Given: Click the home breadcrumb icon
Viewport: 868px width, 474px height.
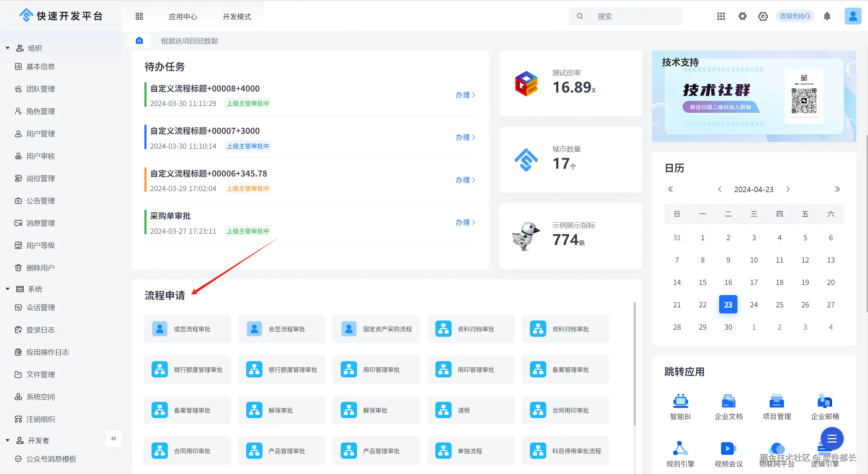Looking at the screenshot, I should coord(139,41).
